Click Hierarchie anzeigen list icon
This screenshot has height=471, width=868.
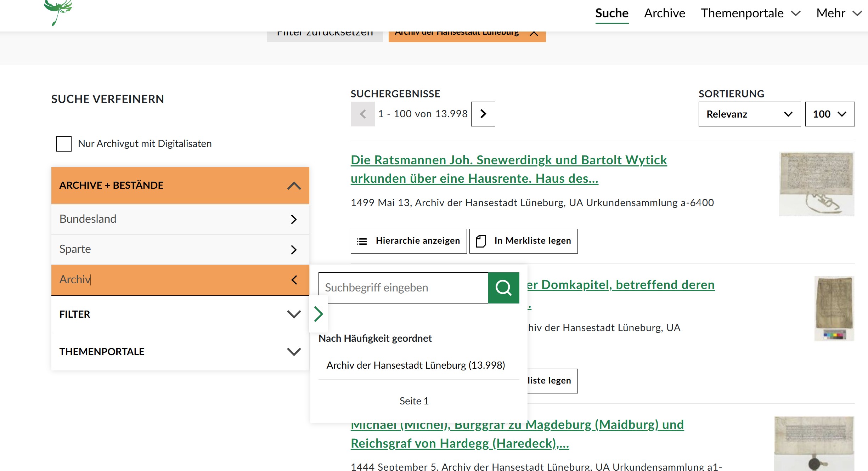362,241
